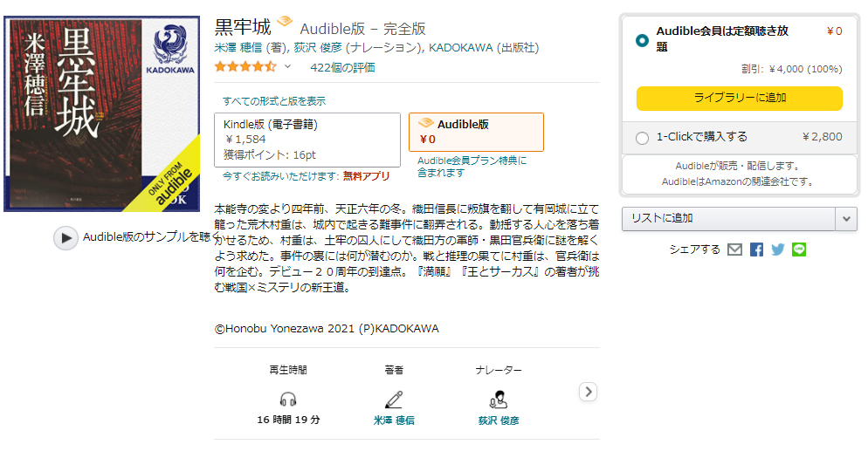868x458 pixels.
Task: Open 荻沢 俊彦 link under ナレーター
Action: click(x=499, y=420)
